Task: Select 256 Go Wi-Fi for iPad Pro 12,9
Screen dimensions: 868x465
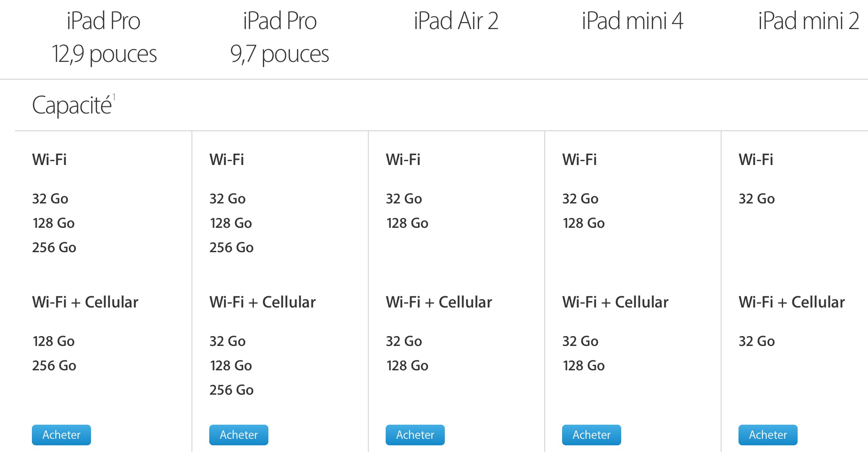Action: tap(54, 247)
